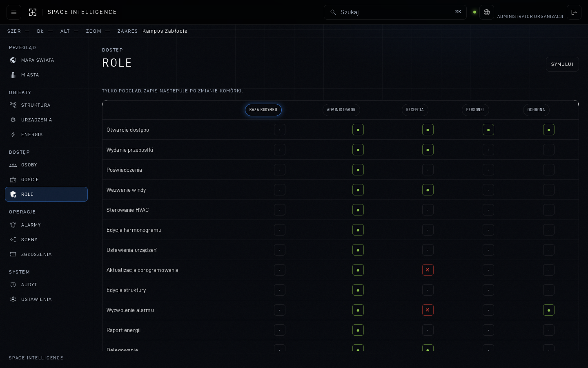Toggle Poświadczenia for Ochrona
The image size is (588, 368).
[x=549, y=170]
